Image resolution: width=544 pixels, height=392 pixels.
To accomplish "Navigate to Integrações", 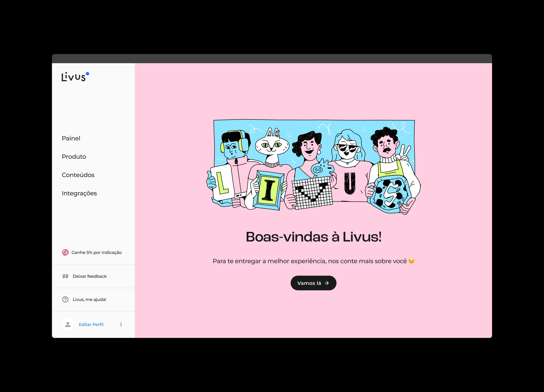I will click(x=79, y=193).
